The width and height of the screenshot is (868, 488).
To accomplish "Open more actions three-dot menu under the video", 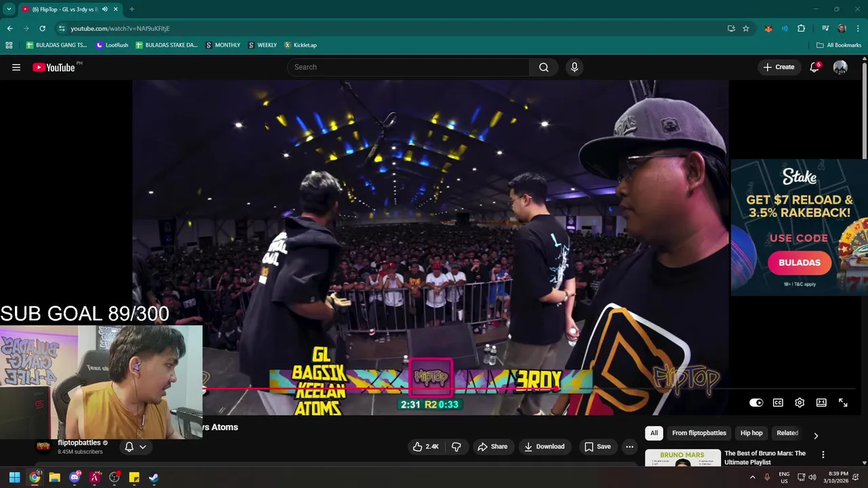I will coord(629,447).
